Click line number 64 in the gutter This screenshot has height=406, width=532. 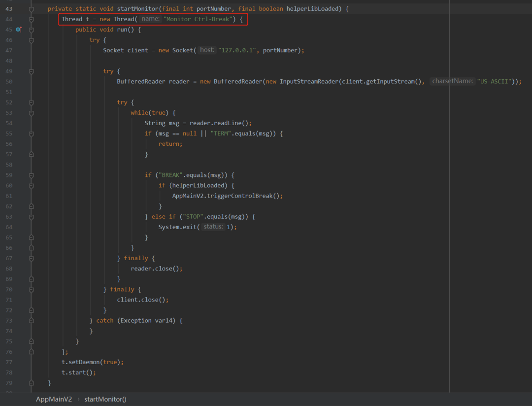pyautogui.click(x=9, y=227)
